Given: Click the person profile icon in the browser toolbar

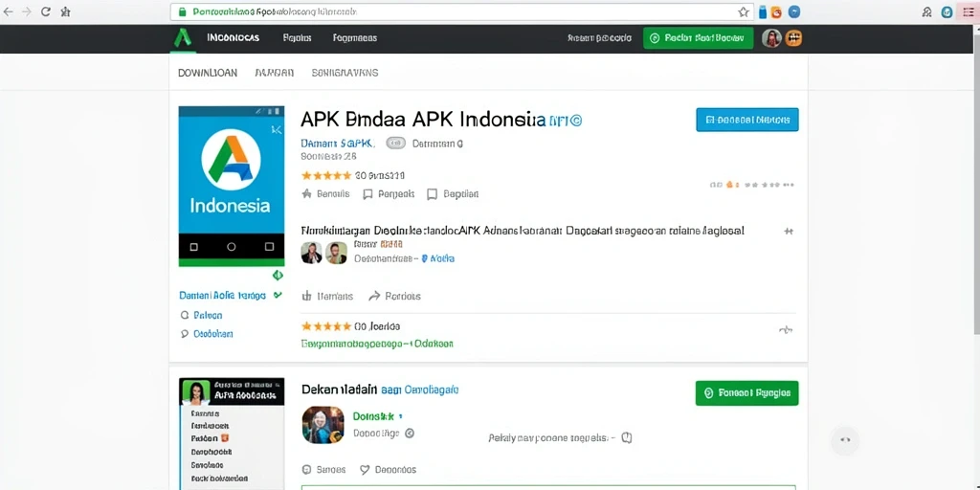Looking at the screenshot, I should click(x=927, y=11).
